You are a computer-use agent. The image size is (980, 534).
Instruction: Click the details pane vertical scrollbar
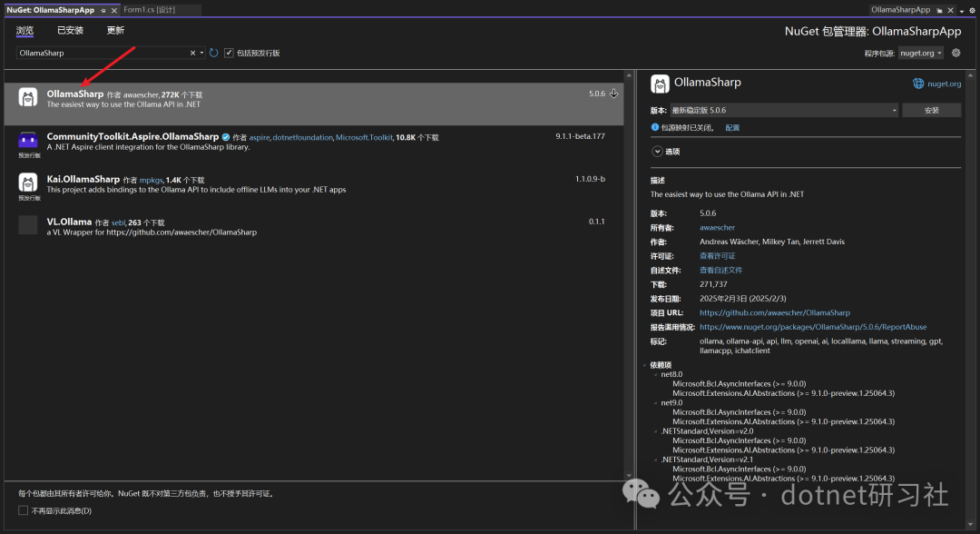point(970,300)
